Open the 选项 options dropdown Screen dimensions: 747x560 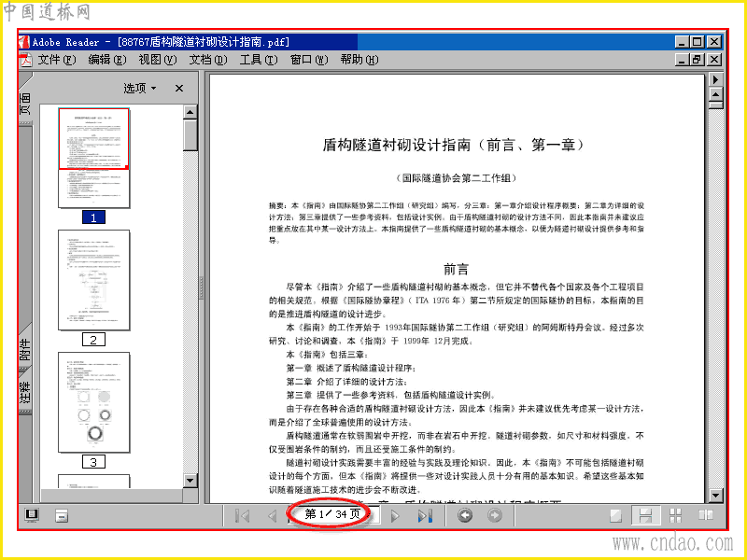pos(140,88)
